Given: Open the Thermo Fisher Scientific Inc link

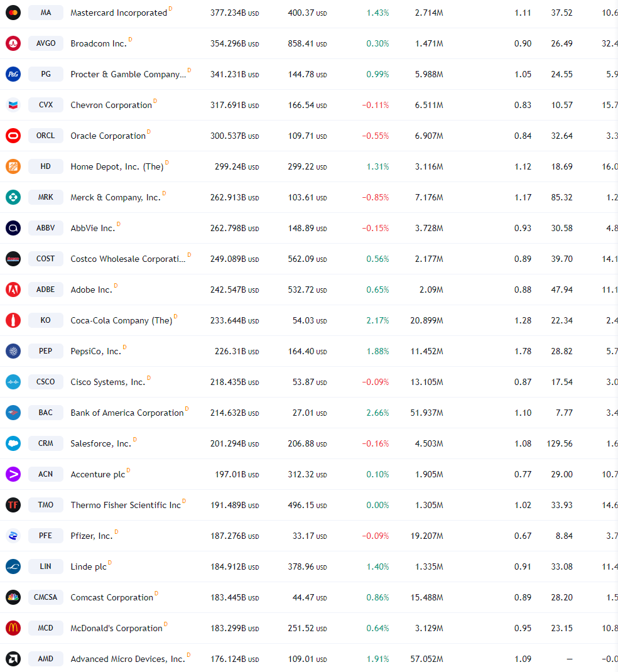Looking at the screenshot, I should coord(126,506).
